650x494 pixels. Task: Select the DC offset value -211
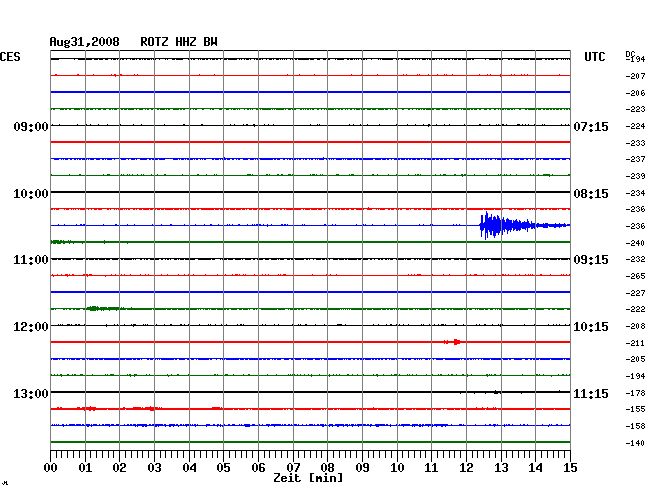point(635,344)
